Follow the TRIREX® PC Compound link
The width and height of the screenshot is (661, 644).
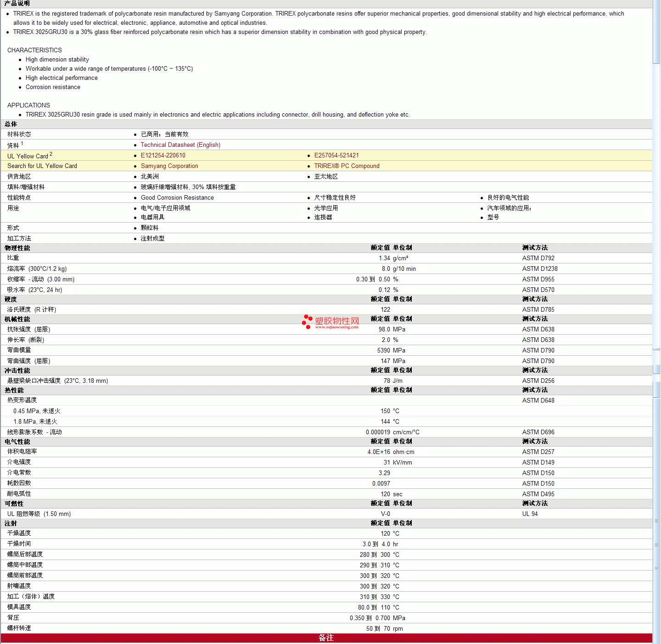(347, 166)
